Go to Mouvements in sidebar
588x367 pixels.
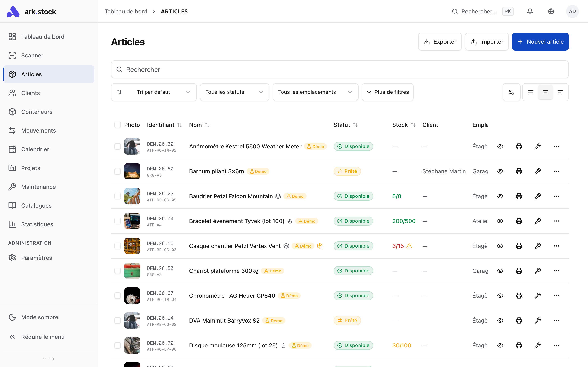[38, 130]
